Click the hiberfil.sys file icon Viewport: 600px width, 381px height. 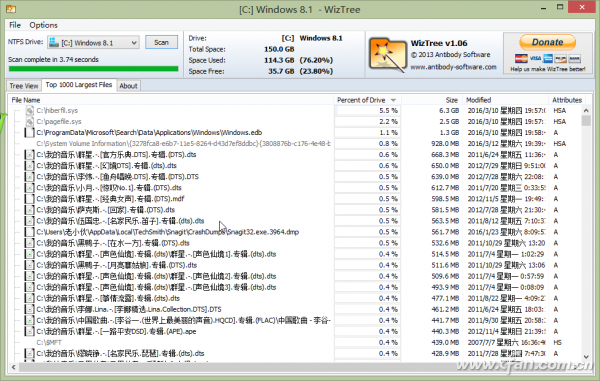pos(29,111)
